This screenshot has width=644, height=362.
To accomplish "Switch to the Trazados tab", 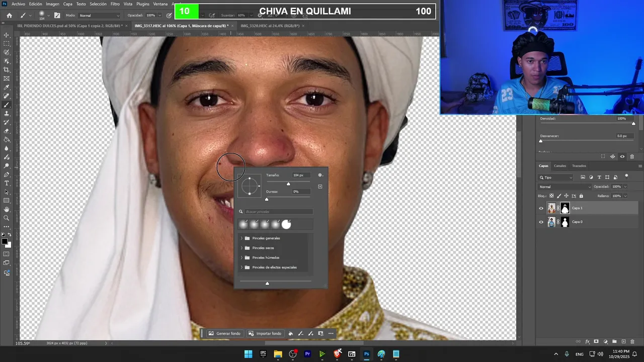I will point(579,166).
